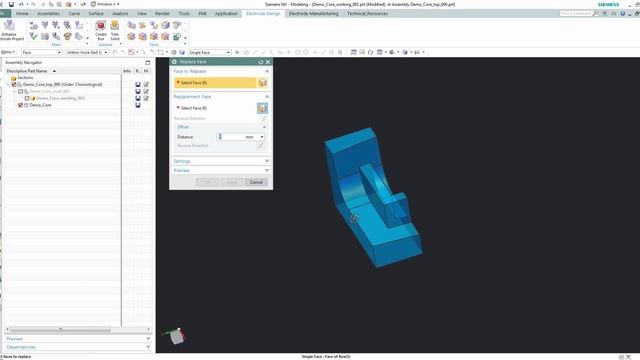Open the Menu dropdown on selection bar
The width and height of the screenshot is (640, 360).
click(7, 52)
